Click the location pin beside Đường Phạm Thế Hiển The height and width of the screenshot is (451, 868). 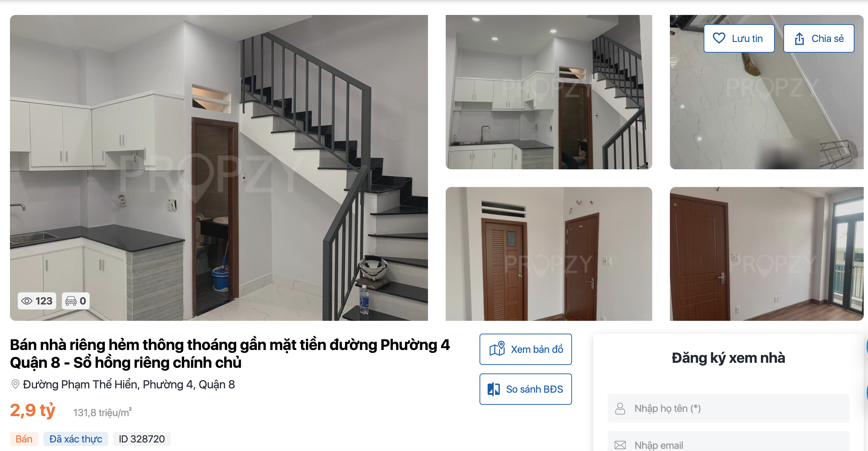pos(15,384)
